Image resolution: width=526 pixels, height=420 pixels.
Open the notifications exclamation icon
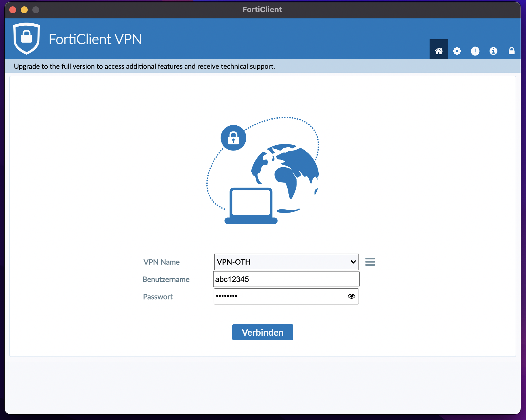pos(475,51)
